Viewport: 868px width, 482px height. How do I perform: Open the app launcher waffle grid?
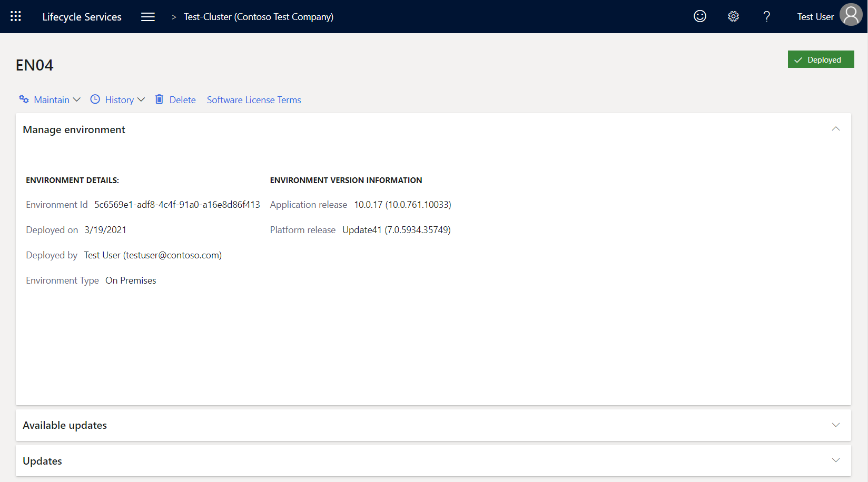[x=16, y=16]
